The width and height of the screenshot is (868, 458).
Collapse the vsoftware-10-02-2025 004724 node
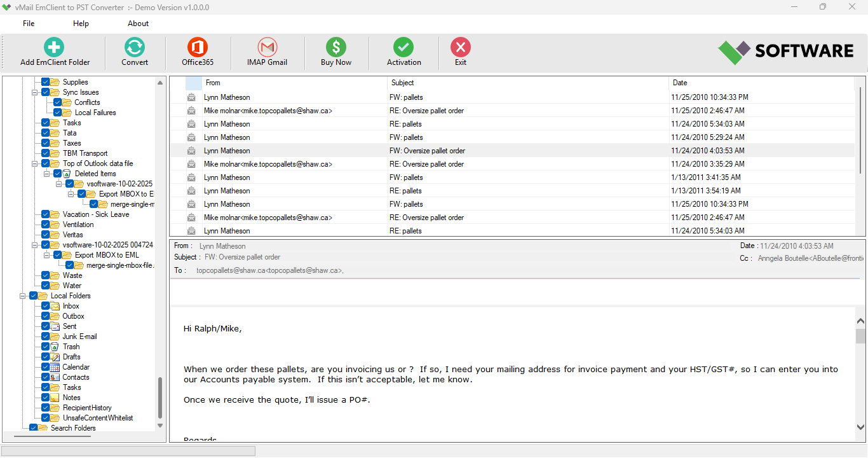(x=35, y=245)
